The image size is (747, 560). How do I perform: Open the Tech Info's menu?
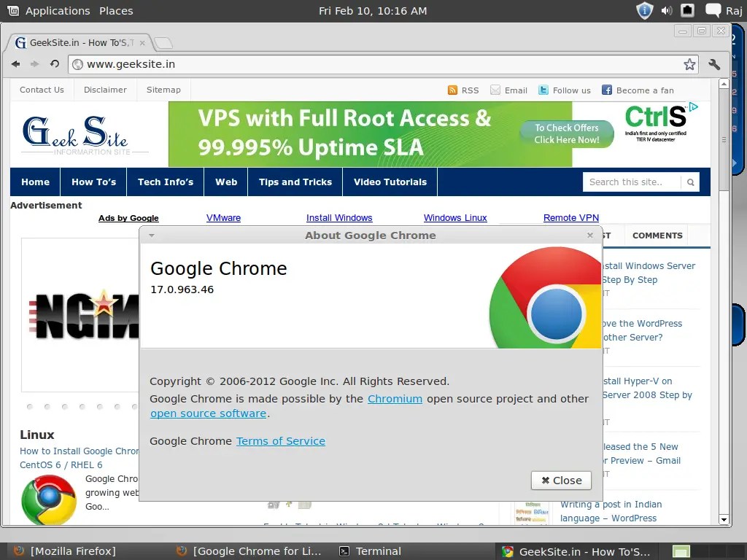coord(166,182)
